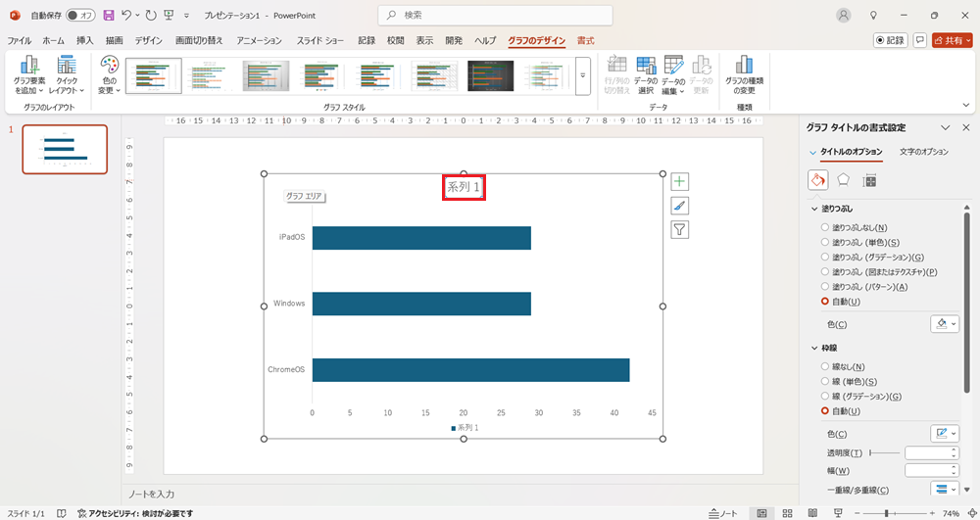
Task: Open the デザイン ribbon tab
Action: tap(149, 40)
